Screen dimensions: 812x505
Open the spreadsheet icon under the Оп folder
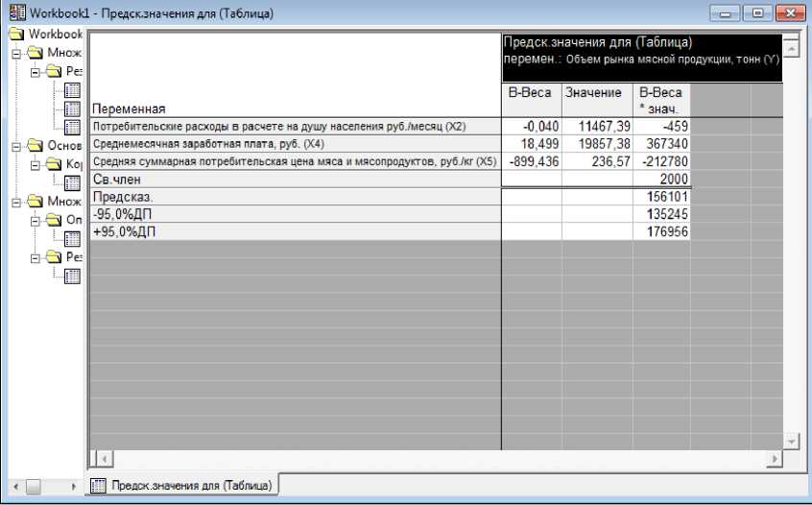(x=72, y=239)
